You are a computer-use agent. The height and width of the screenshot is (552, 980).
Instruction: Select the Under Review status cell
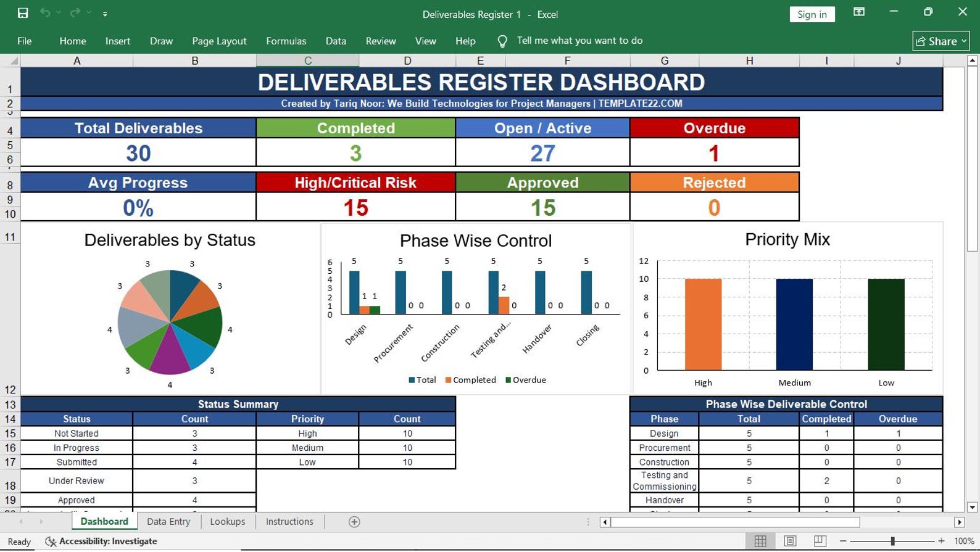[x=77, y=481]
